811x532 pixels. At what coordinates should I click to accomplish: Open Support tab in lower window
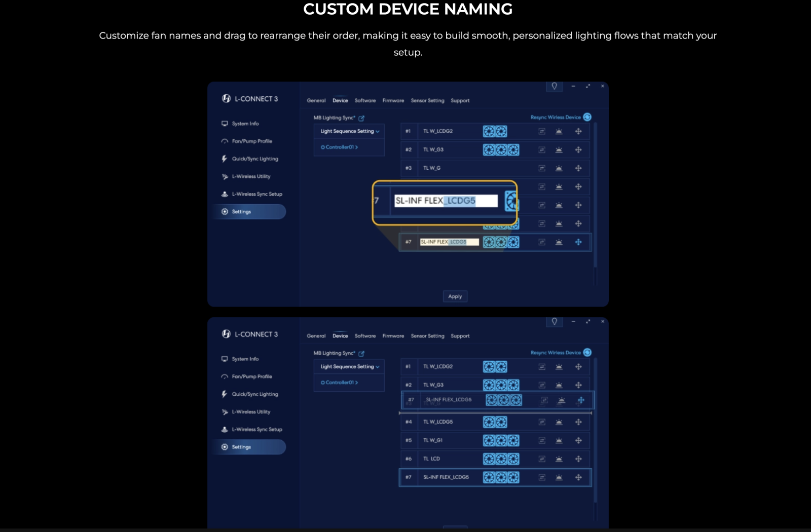(x=460, y=336)
